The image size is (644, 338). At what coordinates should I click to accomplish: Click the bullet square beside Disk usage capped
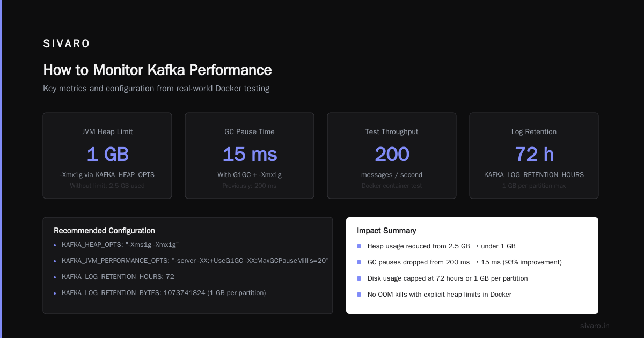(x=359, y=278)
